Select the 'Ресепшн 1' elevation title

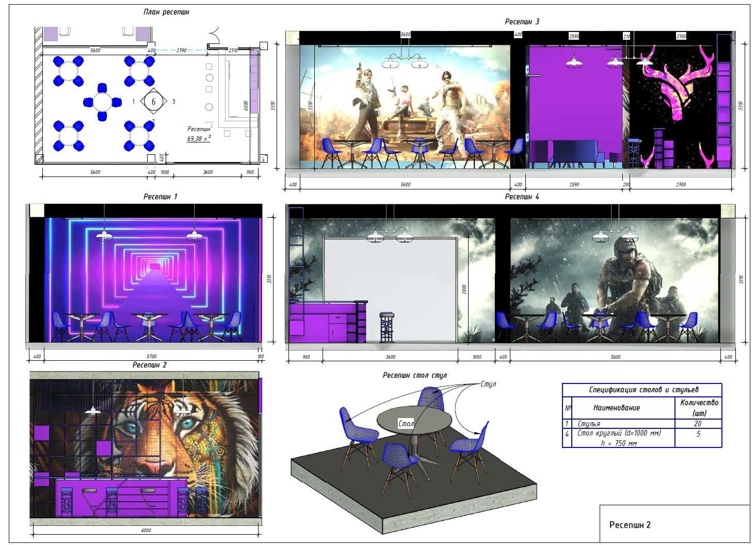coord(160,197)
